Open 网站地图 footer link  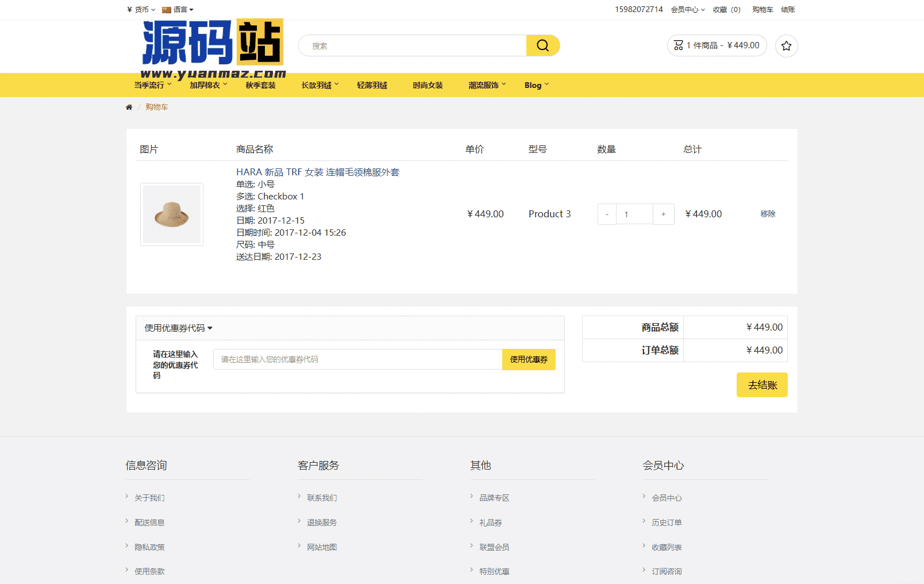(x=322, y=547)
